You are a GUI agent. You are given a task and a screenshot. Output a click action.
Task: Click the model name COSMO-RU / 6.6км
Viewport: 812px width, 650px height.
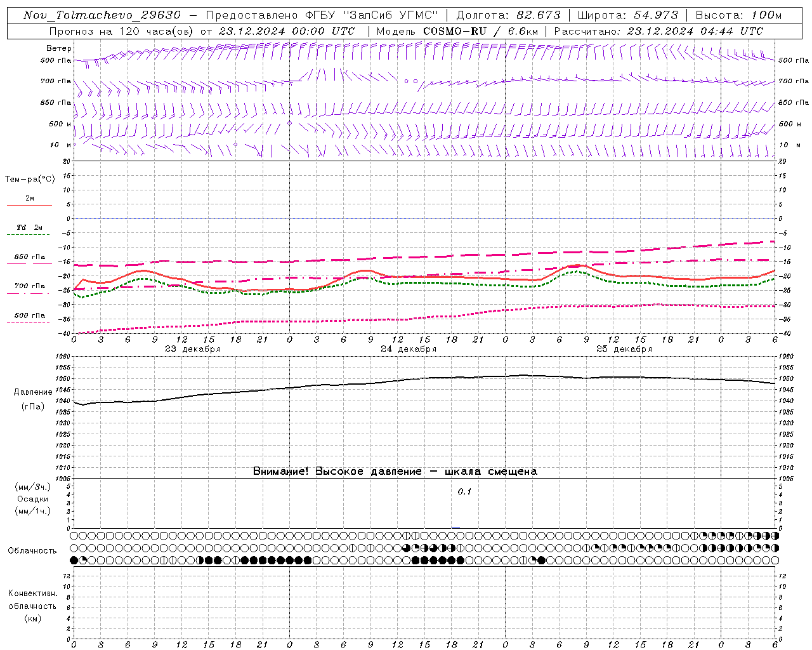[x=481, y=31]
